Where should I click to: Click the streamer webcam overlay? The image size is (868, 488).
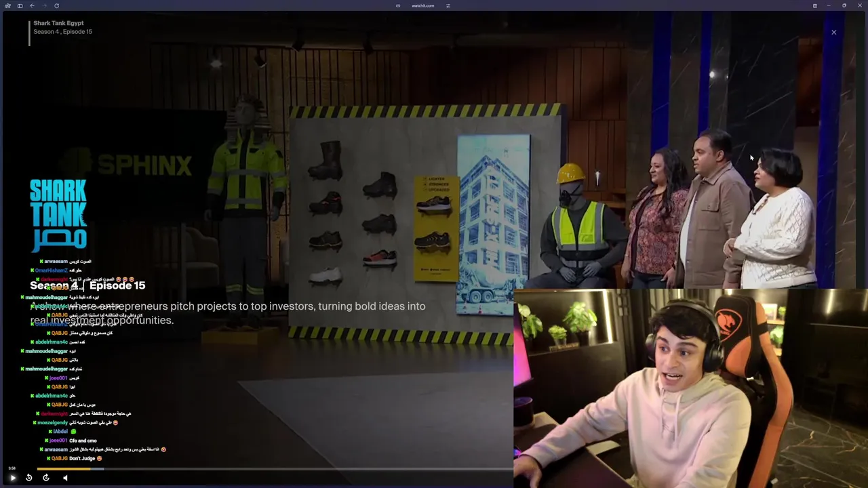(x=690, y=388)
